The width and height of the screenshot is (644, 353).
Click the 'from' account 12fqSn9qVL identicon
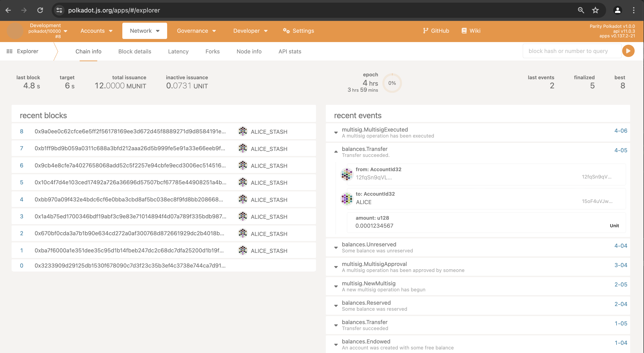coord(347,174)
